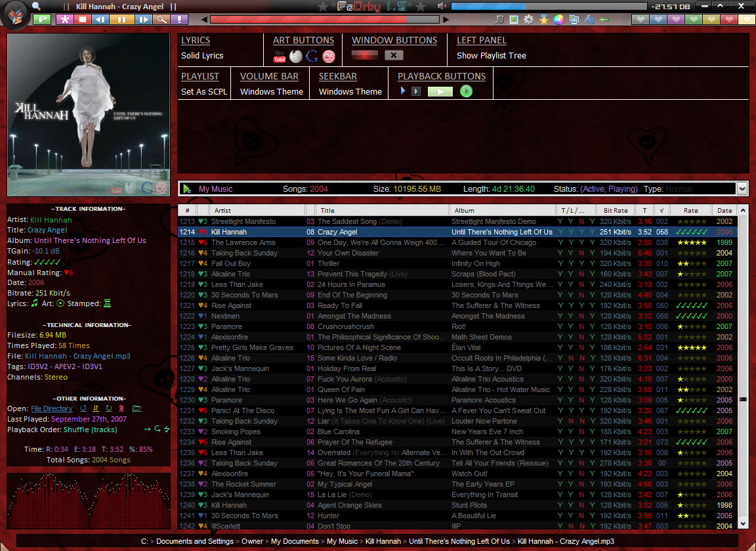
Task: Toggle the repeat playback order icon
Action: click(157, 430)
